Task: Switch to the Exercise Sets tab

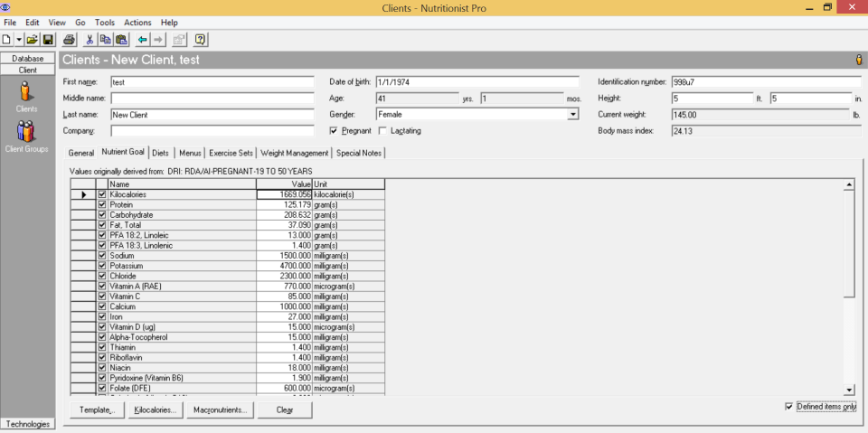Action: pos(231,153)
